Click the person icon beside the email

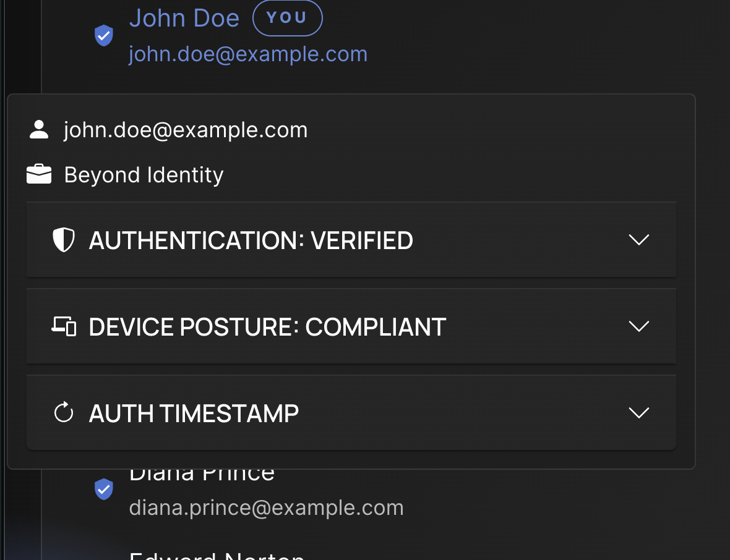tap(39, 130)
